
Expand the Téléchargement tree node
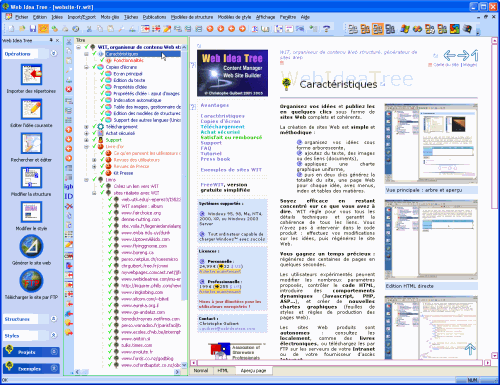click(86, 127)
